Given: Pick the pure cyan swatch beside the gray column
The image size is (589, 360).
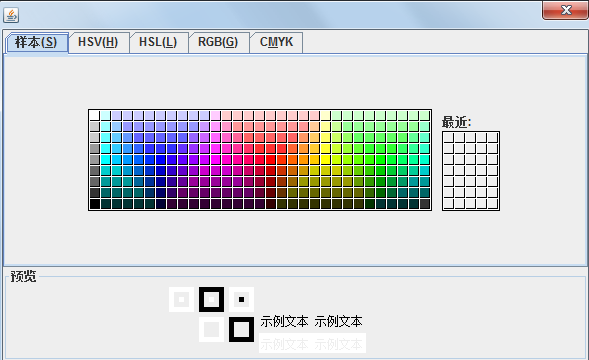Looking at the screenshot, I should [x=106, y=160].
